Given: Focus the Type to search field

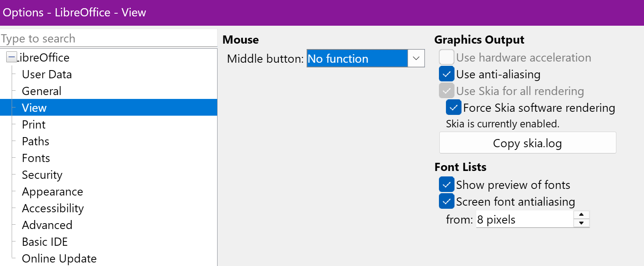Looking at the screenshot, I should click(109, 39).
